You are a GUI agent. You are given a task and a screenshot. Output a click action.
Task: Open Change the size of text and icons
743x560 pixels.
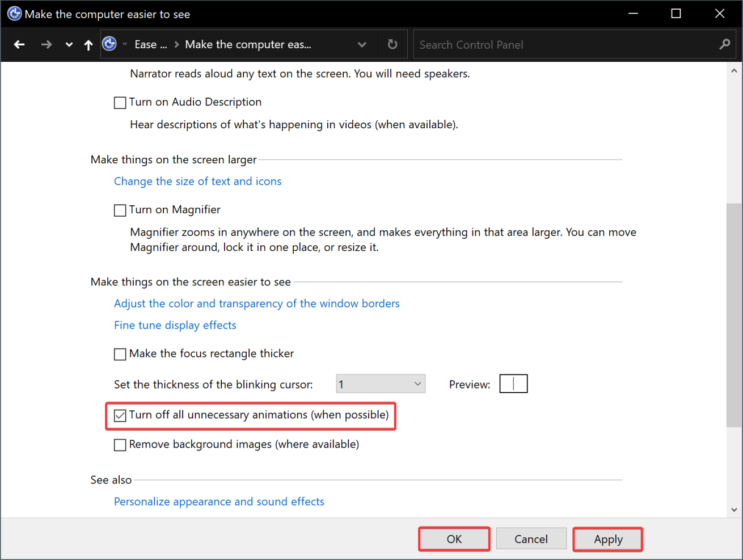(x=197, y=181)
